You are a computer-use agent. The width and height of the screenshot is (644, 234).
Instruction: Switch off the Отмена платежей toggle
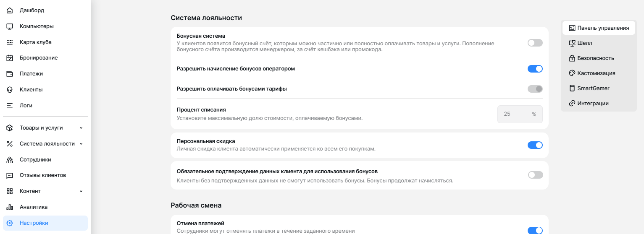(535, 230)
